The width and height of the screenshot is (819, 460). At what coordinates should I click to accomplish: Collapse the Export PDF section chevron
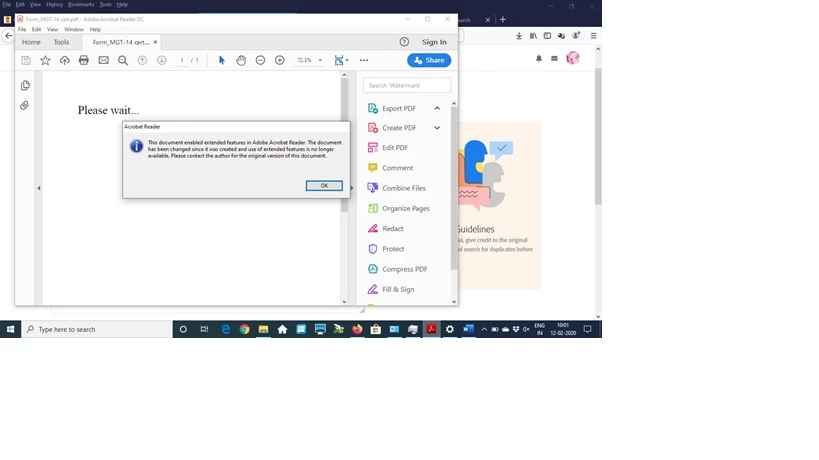[437, 109]
